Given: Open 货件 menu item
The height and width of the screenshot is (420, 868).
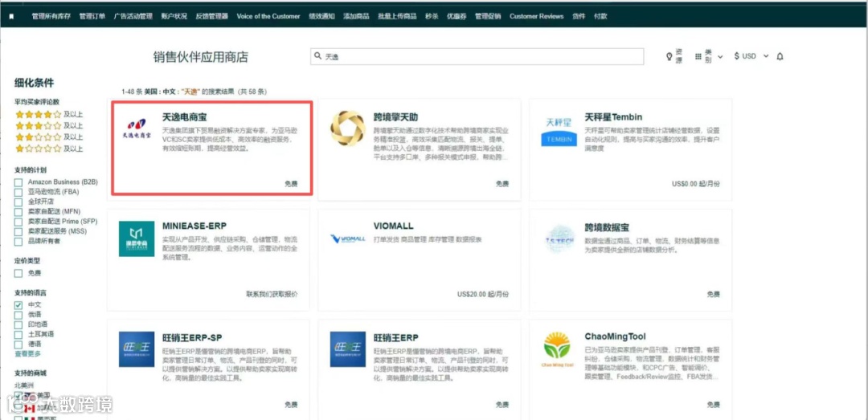Looking at the screenshot, I should tap(579, 17).
